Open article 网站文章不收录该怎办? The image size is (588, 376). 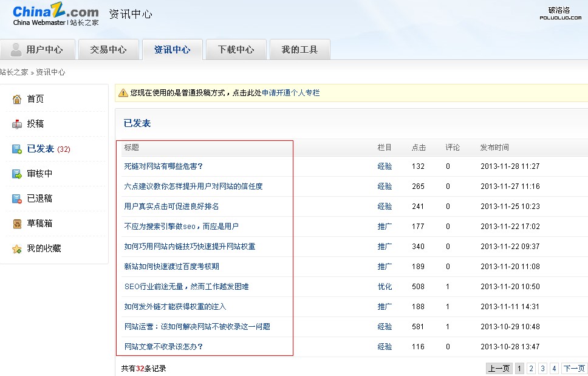coord(163,347)
